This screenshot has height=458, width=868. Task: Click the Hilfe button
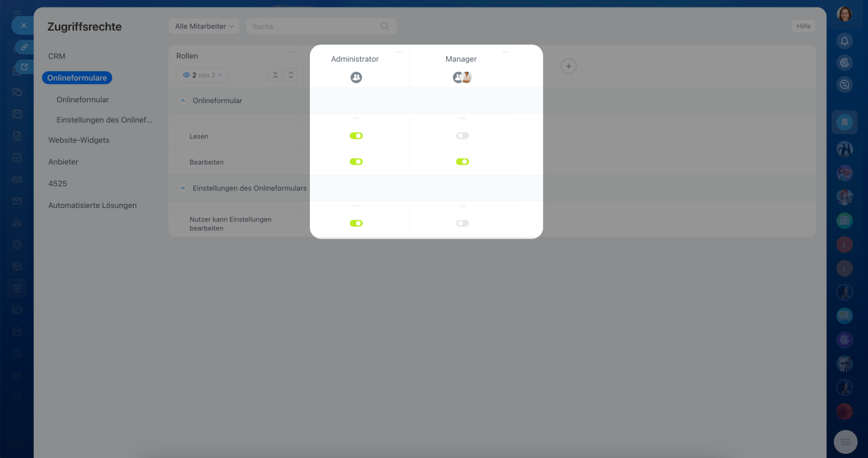click(804, 26)
